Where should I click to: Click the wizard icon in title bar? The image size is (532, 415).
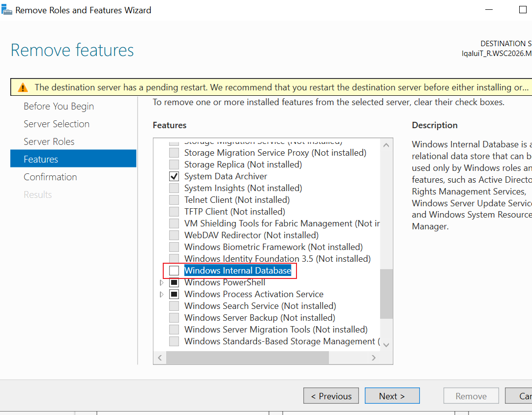point(7,10)
